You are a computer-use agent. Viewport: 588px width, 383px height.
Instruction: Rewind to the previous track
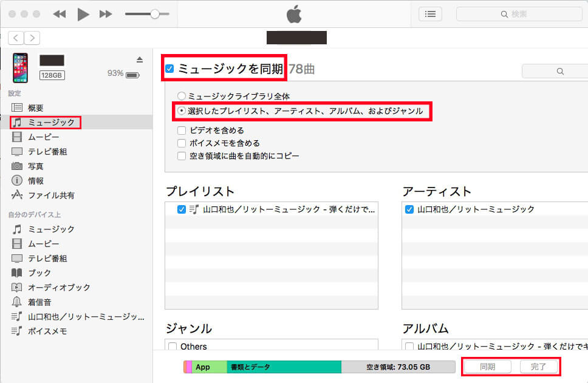[x=60, y=14]
